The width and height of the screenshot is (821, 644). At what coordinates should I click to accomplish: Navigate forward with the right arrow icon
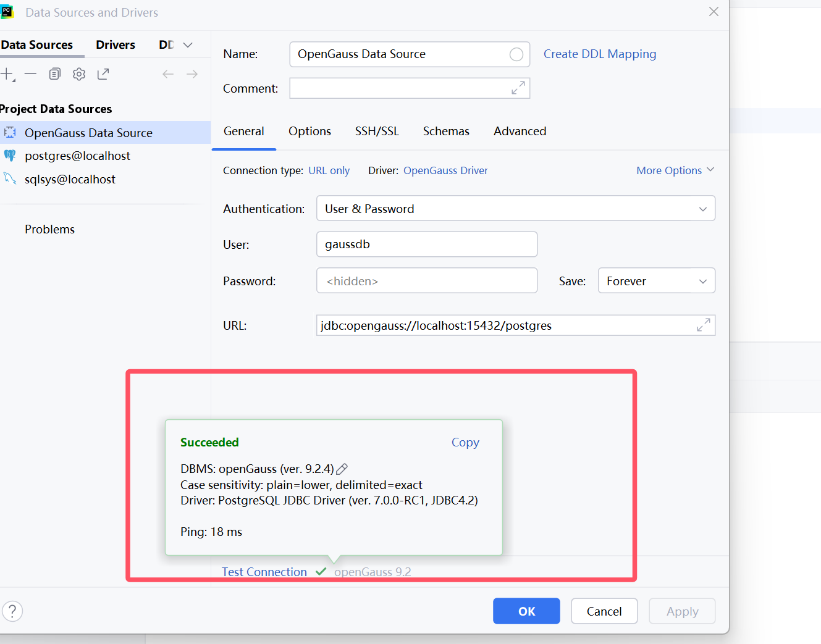[x=192, y=73]
